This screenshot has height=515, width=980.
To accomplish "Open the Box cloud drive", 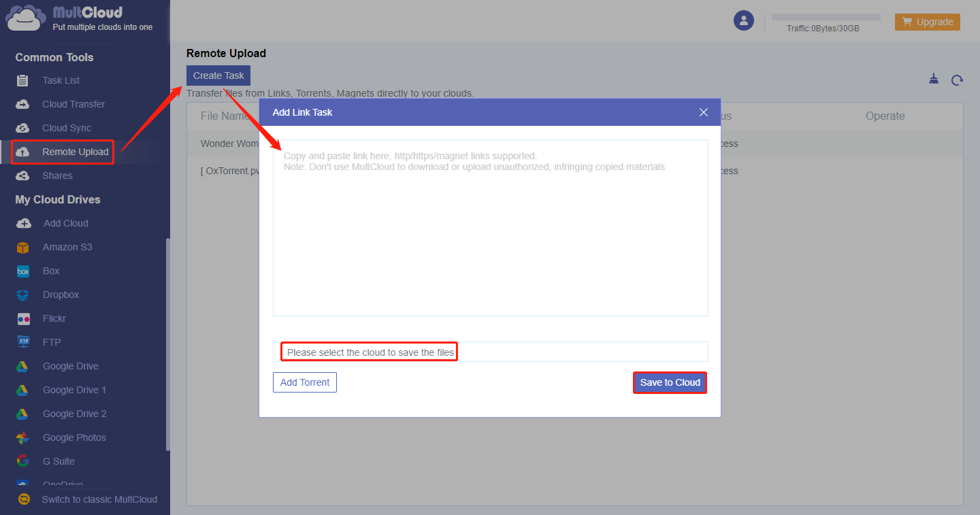I will (x=51, y=271).
